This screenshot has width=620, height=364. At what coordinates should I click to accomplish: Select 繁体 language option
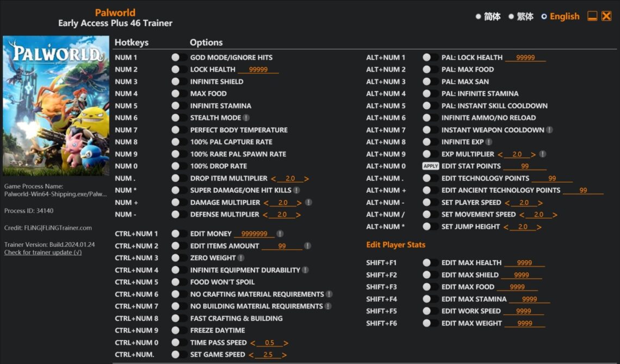[511, 16]
